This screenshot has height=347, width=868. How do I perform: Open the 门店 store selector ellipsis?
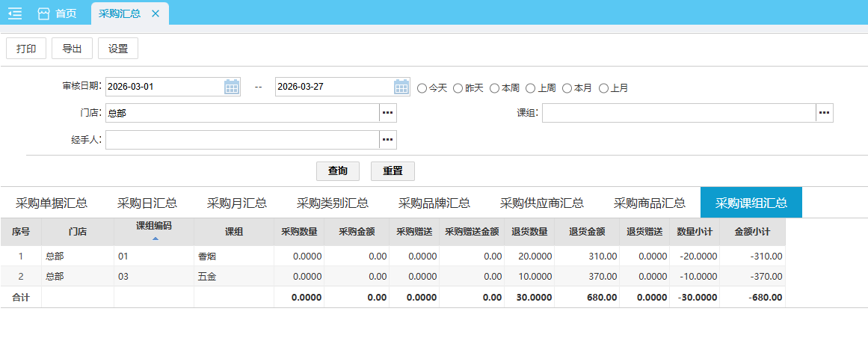coord(387,113)
